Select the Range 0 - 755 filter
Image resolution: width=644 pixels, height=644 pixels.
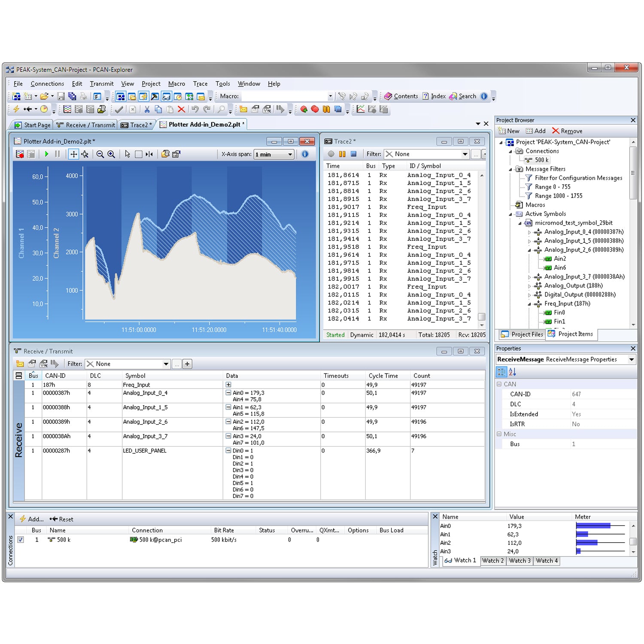(553, 187)
